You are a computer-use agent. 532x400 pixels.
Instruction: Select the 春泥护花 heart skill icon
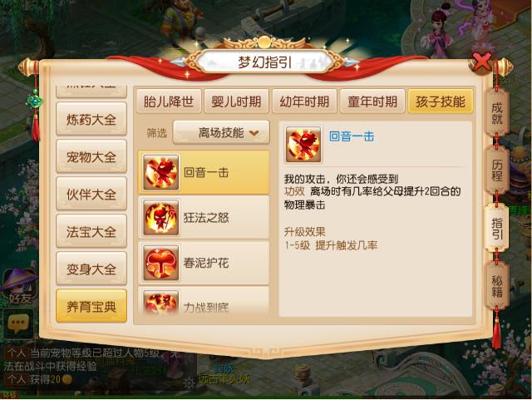coord(161,263)
